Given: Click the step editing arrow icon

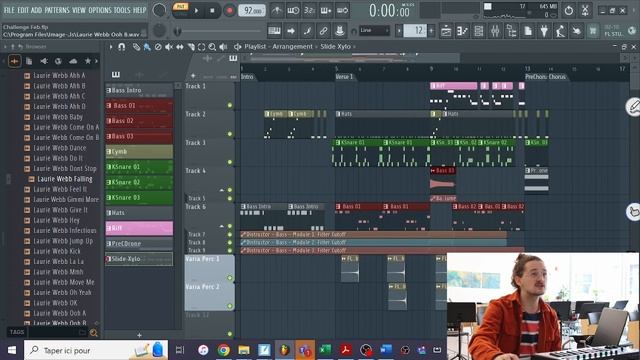Looking at the screenshot, I should (x=291, y=31).
